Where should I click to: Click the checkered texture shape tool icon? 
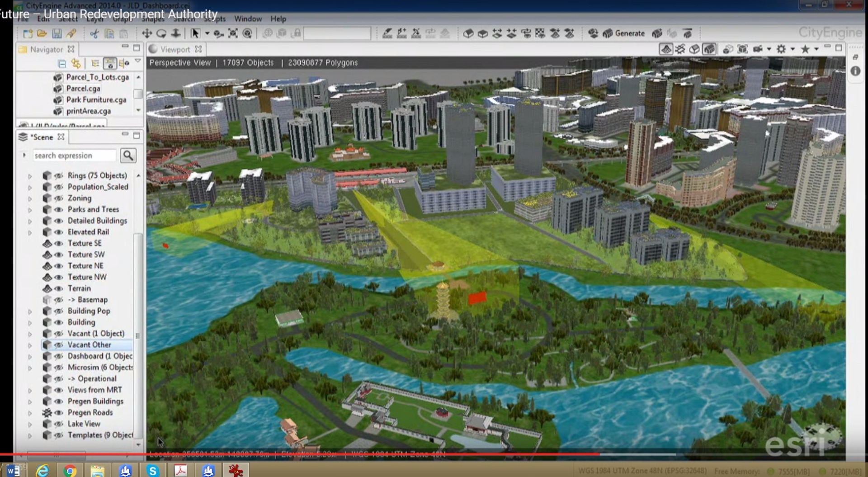(x=540, y=33)
